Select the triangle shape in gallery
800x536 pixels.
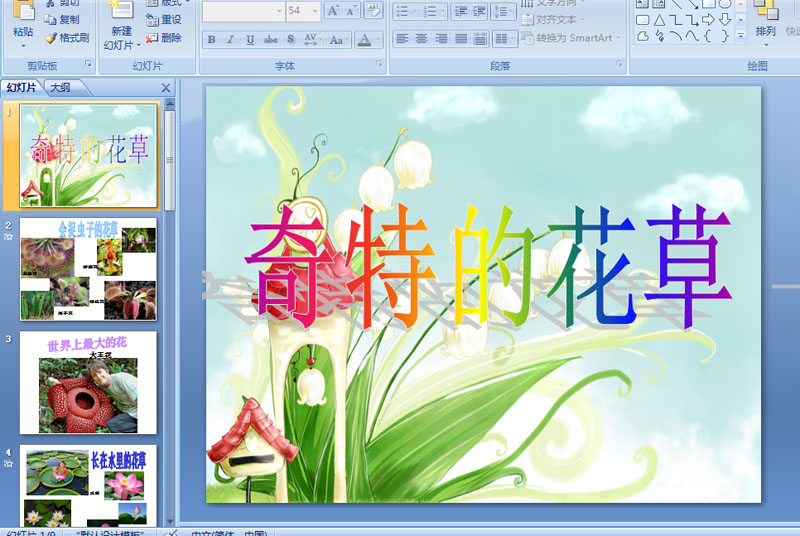point(659,20)
